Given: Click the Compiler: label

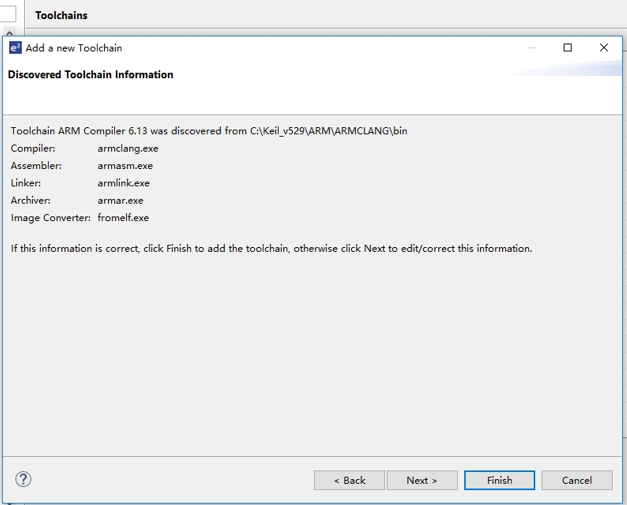Looking at the screenshot, I should tap(33, 148).
